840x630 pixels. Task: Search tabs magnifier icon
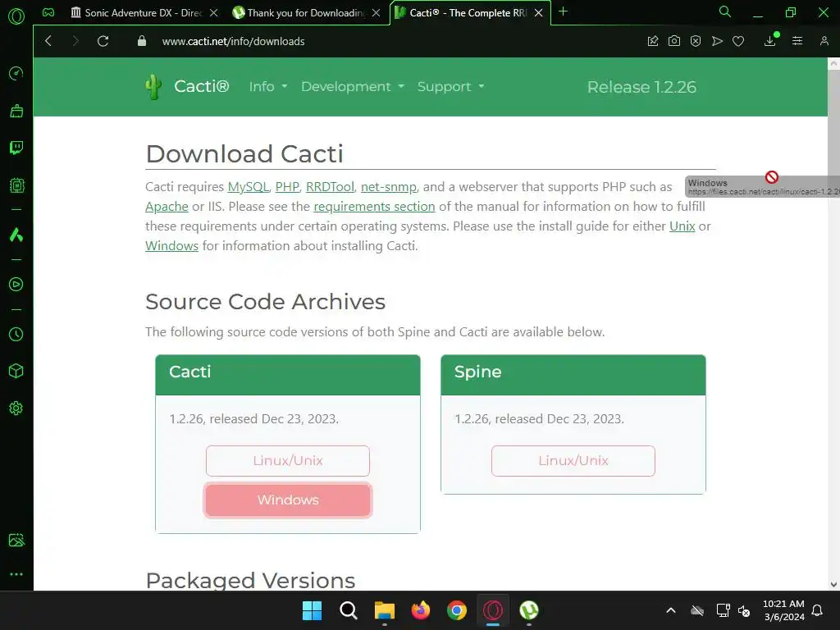[725, 11]
